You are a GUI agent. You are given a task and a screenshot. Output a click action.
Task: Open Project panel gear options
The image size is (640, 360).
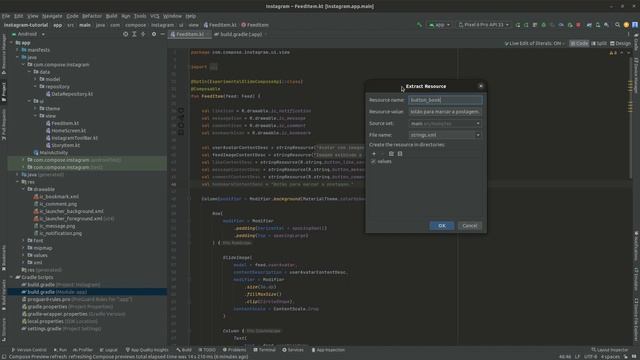(x=154, y=34)
